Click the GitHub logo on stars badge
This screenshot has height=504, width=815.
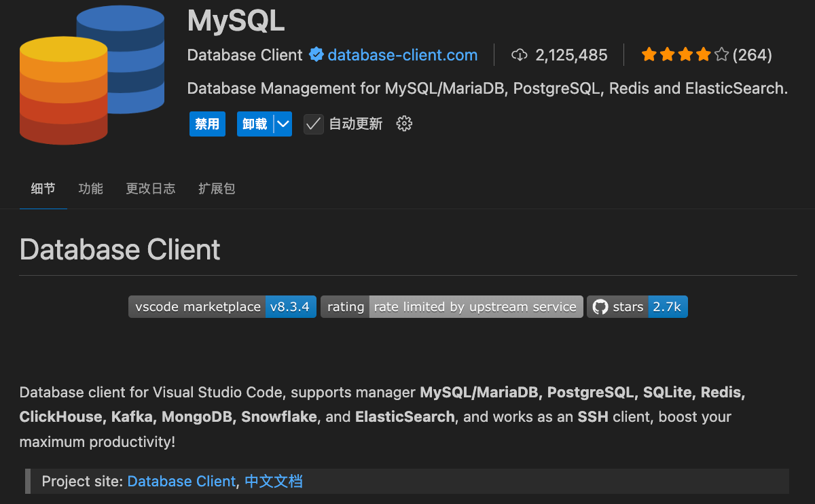pyautogui.click(x=600, y=307)
